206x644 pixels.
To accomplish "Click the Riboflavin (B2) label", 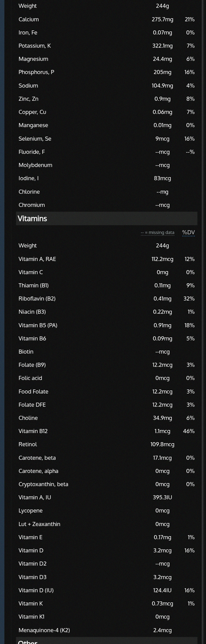I will click(x=37, y=298).
